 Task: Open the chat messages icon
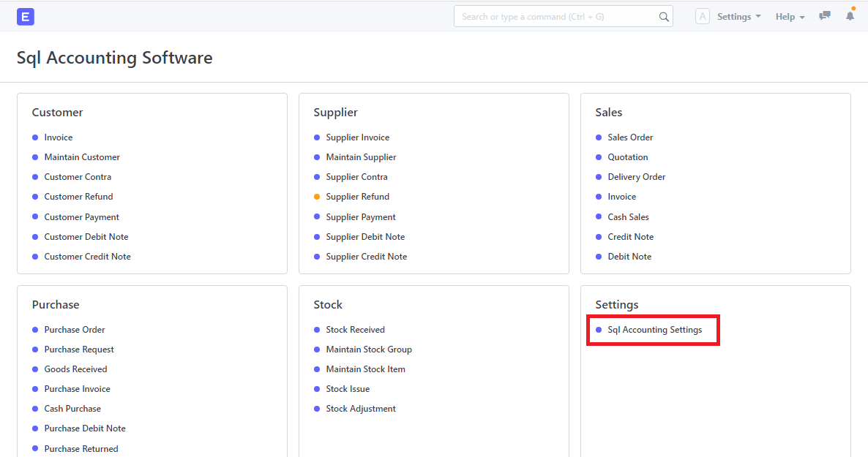(x=825, y=16)
